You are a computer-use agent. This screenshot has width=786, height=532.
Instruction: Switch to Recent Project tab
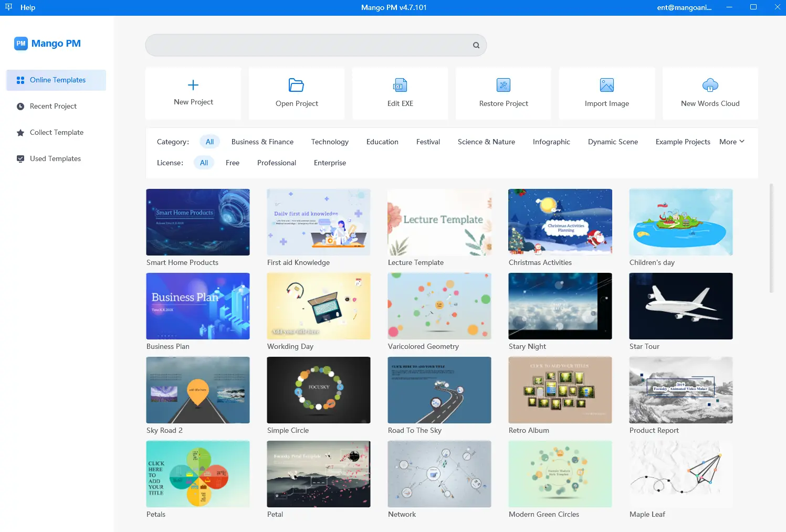click(53, 106)
